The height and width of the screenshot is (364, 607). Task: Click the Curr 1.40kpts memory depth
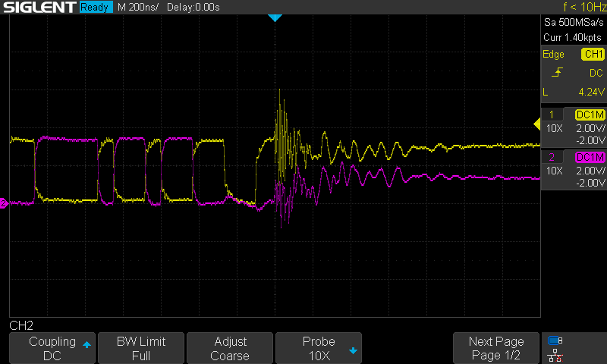572,37
